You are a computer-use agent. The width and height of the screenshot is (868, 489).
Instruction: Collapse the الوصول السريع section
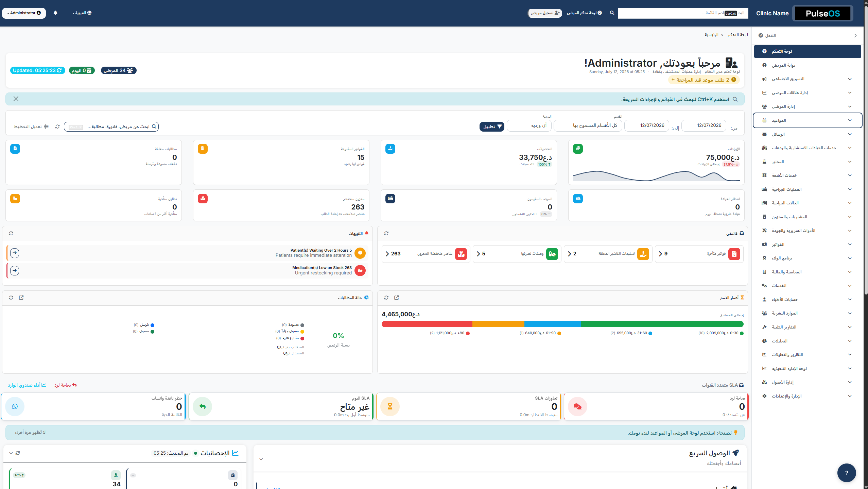click(x=261, y=459)
